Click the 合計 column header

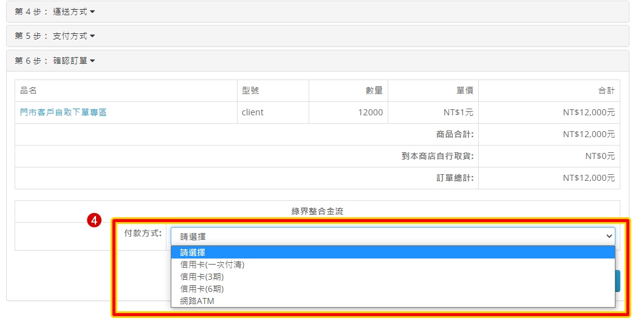coord(606,90)
